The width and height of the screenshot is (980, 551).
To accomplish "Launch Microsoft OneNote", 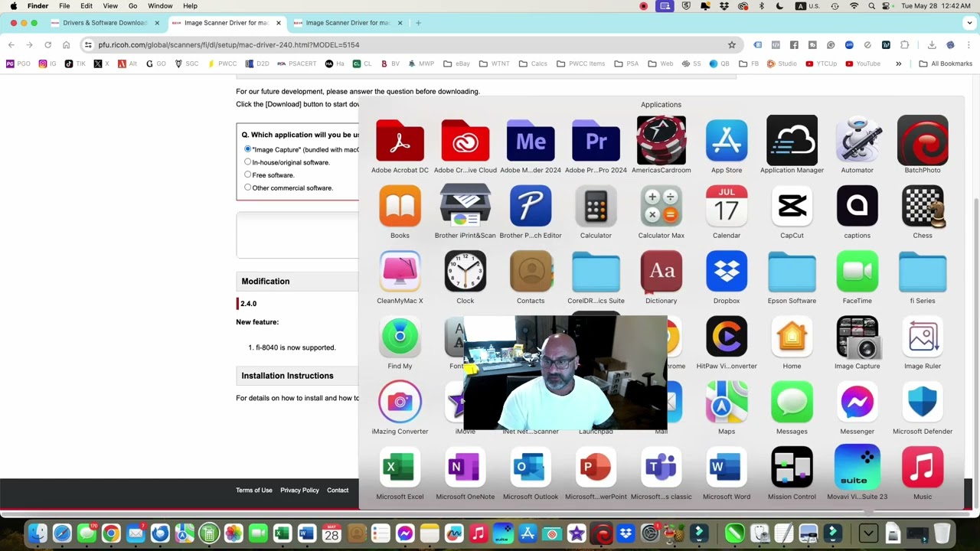I will [465, 468].
